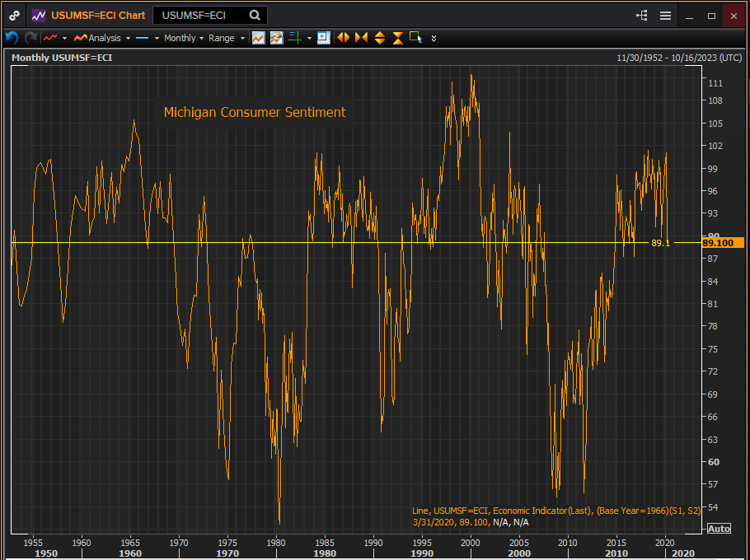Click the USUMSF=ECI symbol search field
Screen dimensions: 750x560
pos(201,15)
